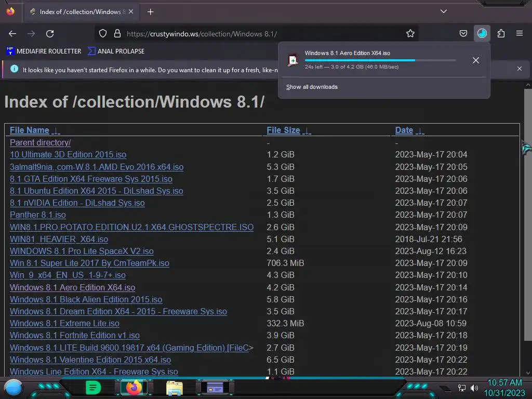Open clock showing 10:57 AM
Screen dimensions: 532x399
[x=504, y=383]
